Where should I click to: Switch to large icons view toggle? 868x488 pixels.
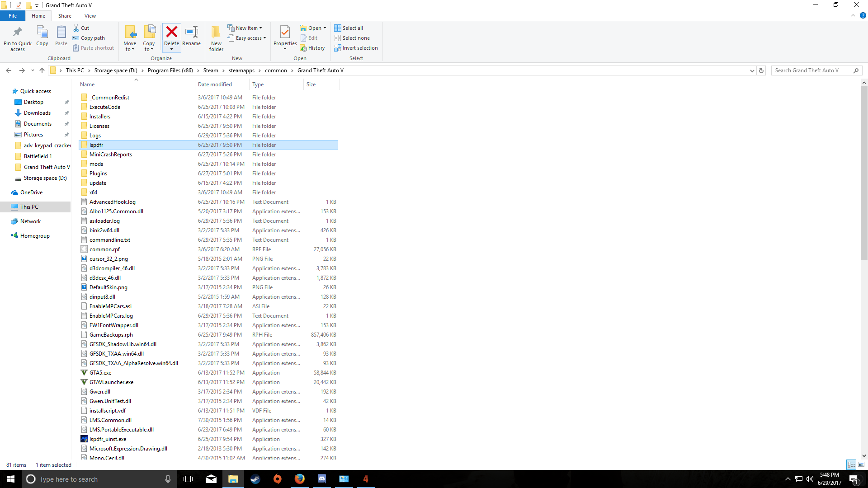coord(861,465)
